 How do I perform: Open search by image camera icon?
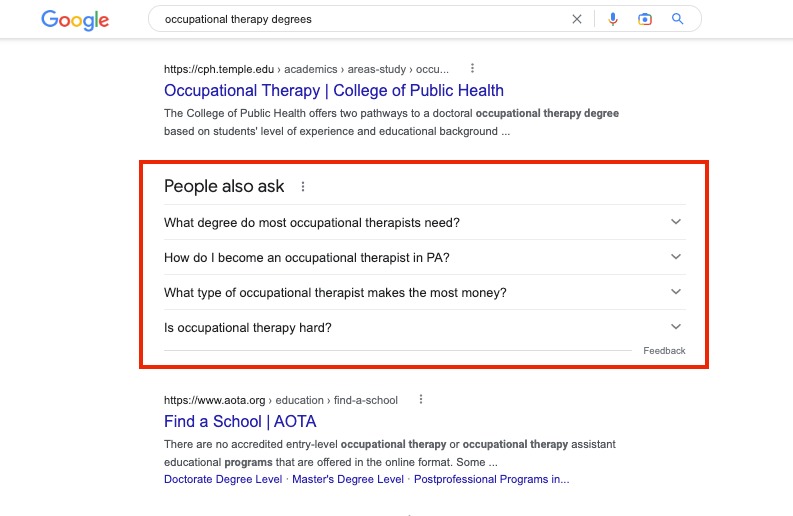pos(645,19)
